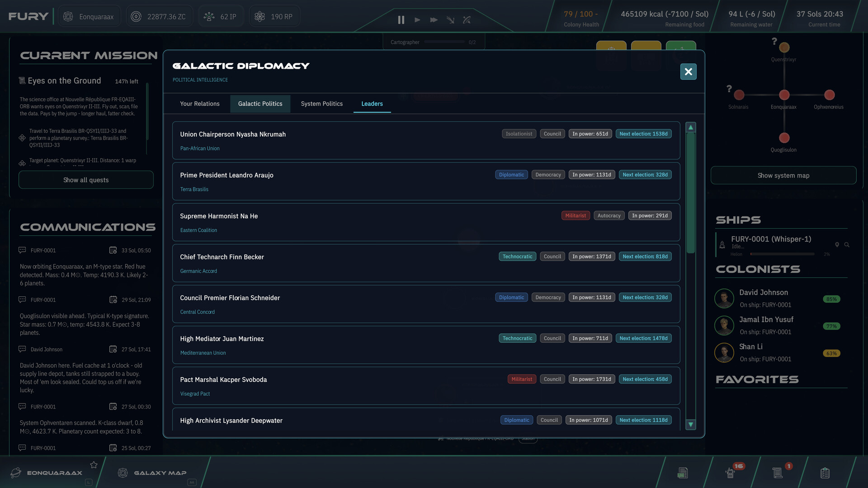Select the Quoglisulon star node

[784, 138]
